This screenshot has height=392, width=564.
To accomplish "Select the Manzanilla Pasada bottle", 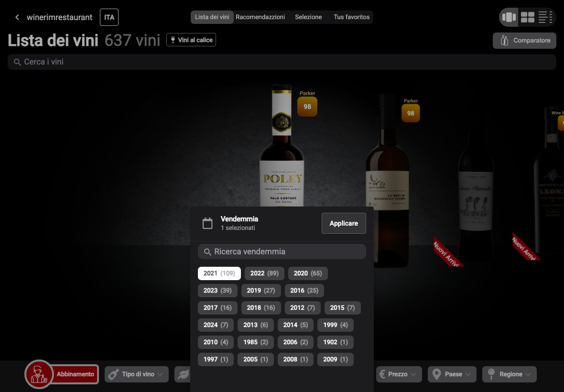I will 387,180.
